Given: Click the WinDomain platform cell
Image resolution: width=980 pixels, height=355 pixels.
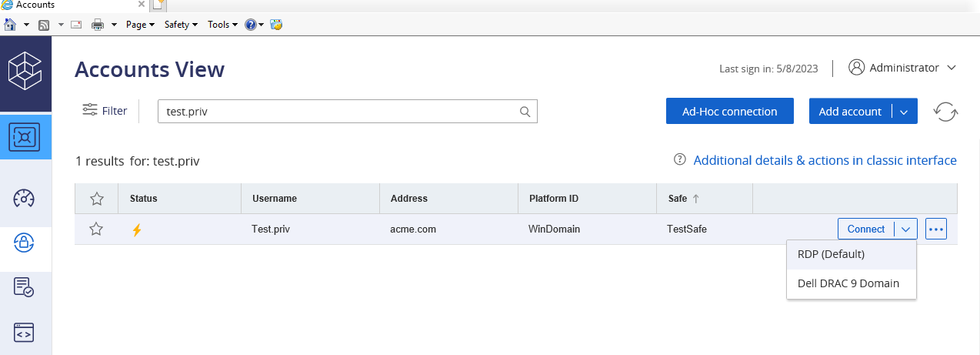Looking at the screenshot, I should 554,229.
